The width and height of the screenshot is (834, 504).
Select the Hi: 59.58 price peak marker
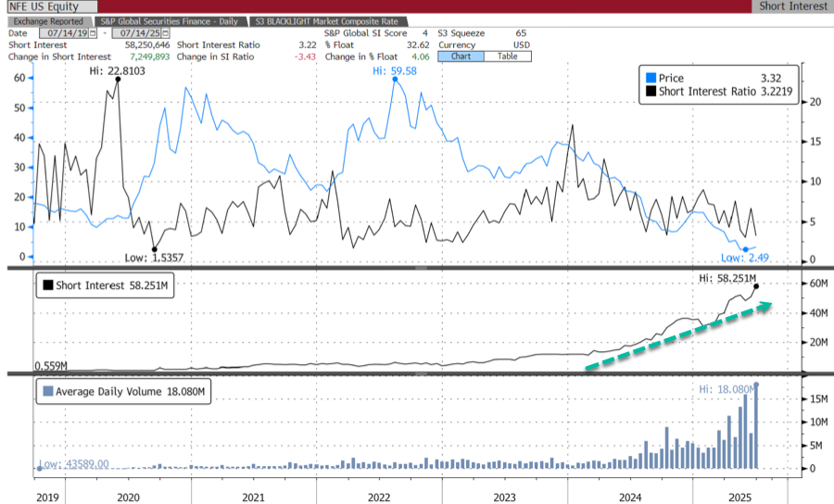(396, 80)
